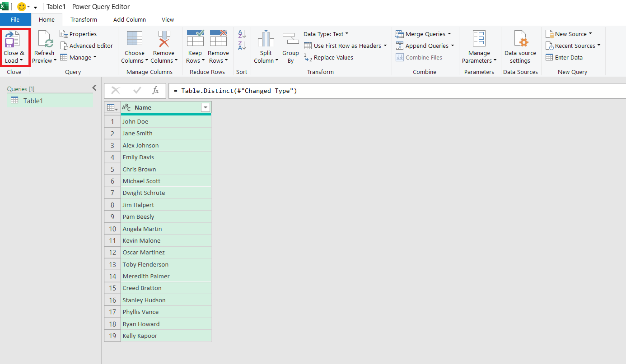Open the Manage query dropdown
Image resolution: width=626 pixels, height=364 pixels.
click(78, 57)
